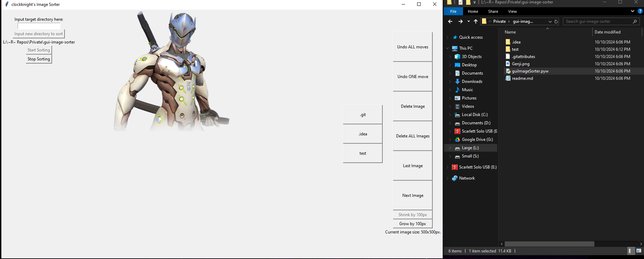Click the Back arrow in File Explorer
The width and height of the screenshot is (644, 259).
tap(450, 21)
